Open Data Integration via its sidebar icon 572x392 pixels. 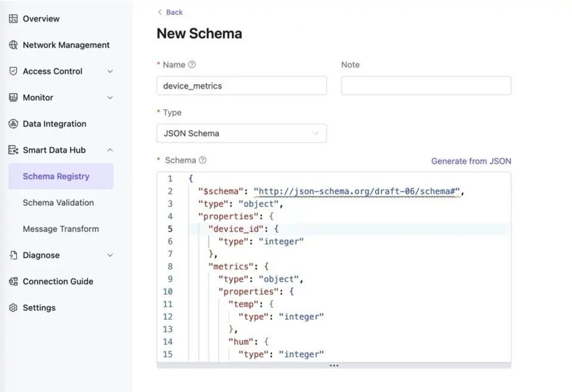13,124
